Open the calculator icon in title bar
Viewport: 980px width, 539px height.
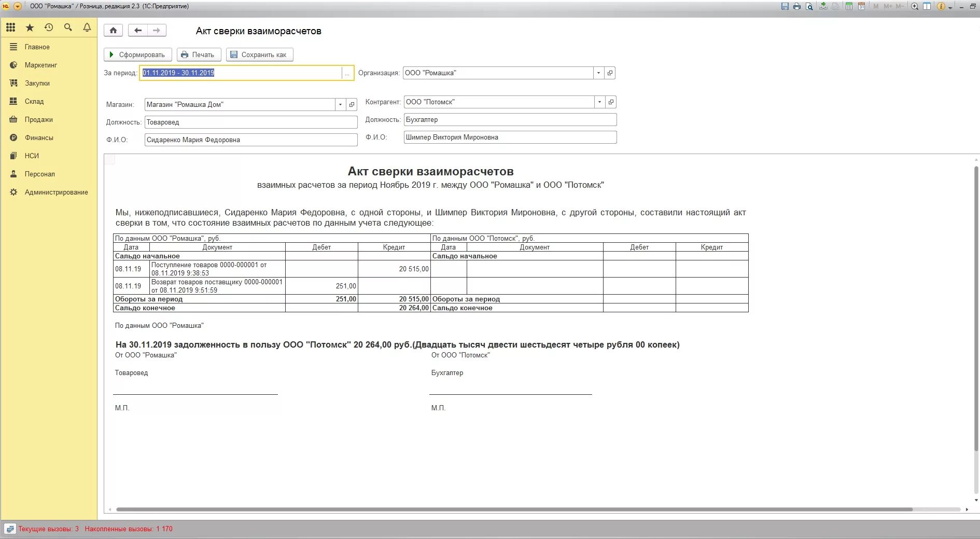pos(849,6)
